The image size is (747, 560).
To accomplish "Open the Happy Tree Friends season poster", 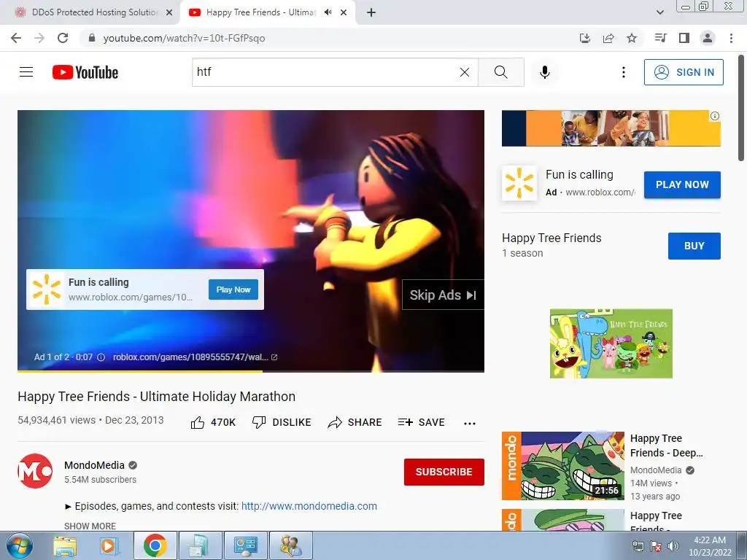I will pos(611,343).
